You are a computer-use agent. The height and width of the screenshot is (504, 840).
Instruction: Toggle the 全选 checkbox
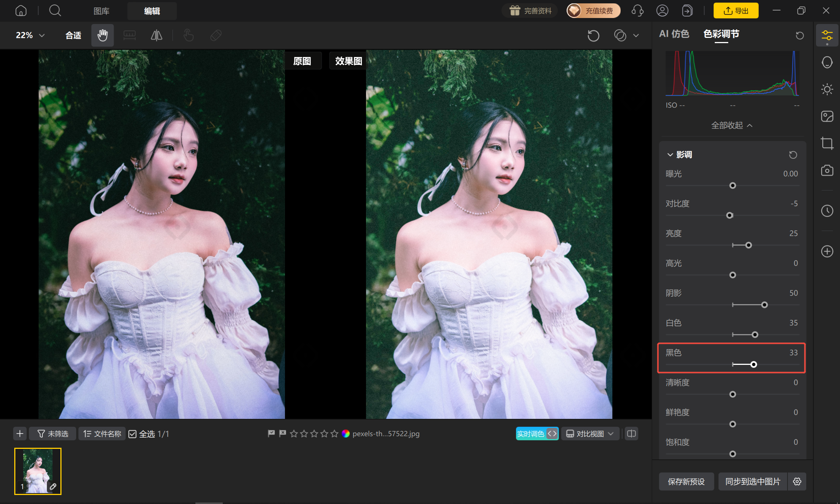132,434
